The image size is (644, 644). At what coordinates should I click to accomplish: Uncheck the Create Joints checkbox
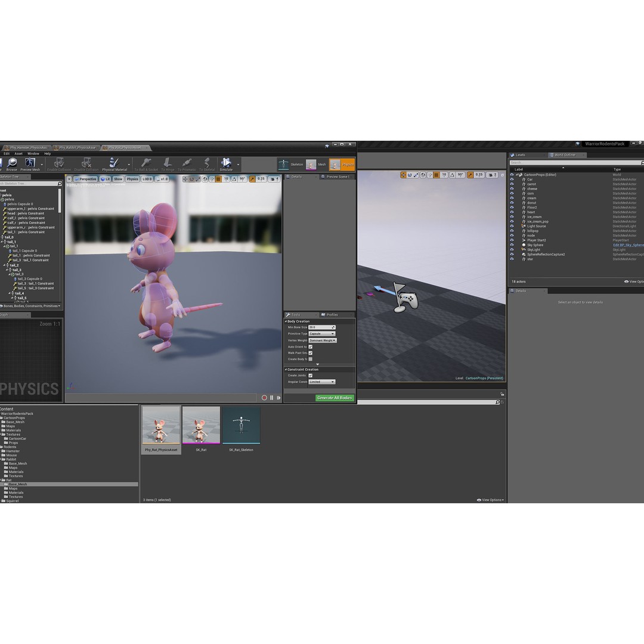[311, 376]
